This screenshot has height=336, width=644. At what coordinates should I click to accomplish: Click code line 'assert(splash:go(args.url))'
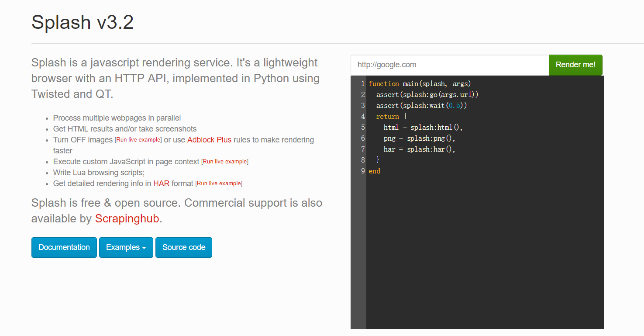coord(427,95)
